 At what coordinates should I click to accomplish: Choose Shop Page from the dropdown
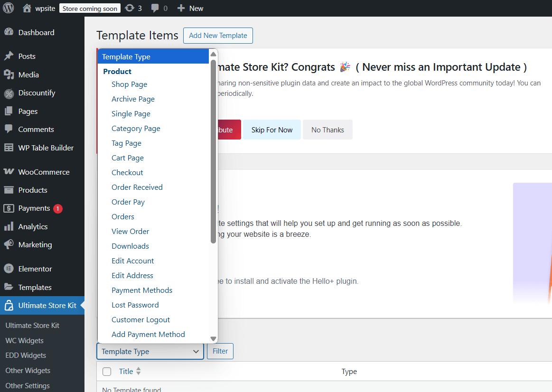coord(129,84)
